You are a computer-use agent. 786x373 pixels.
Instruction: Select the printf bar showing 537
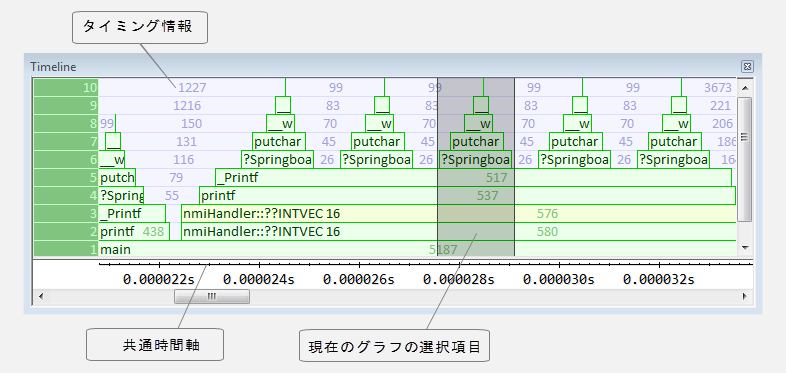pyautogui.click(x=467, y=196)
